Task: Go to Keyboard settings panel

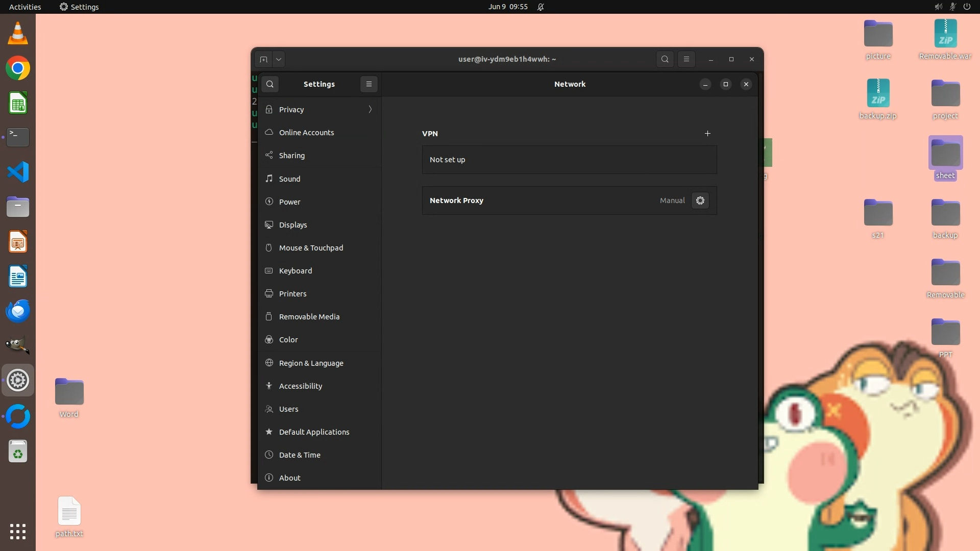Action: point(295,271)
